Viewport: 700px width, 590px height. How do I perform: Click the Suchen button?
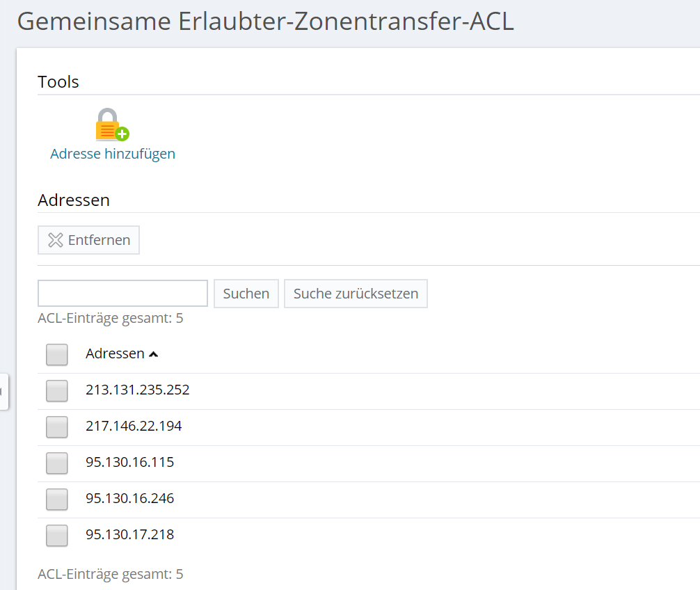pos(246,294)
